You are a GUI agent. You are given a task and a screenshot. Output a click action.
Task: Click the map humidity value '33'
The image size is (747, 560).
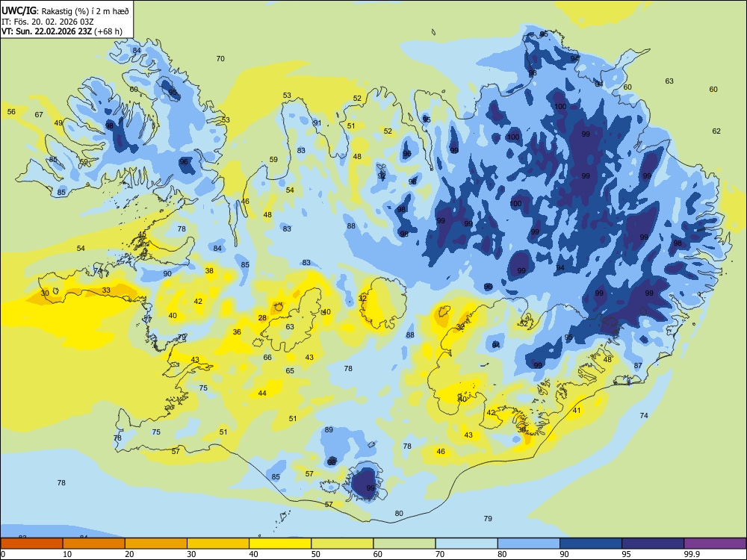pyautogui.click(x=106, y=290)
